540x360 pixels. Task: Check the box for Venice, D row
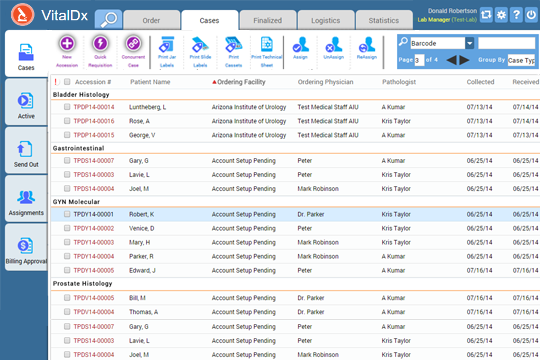pyautogui.click(x=67, y=228)
